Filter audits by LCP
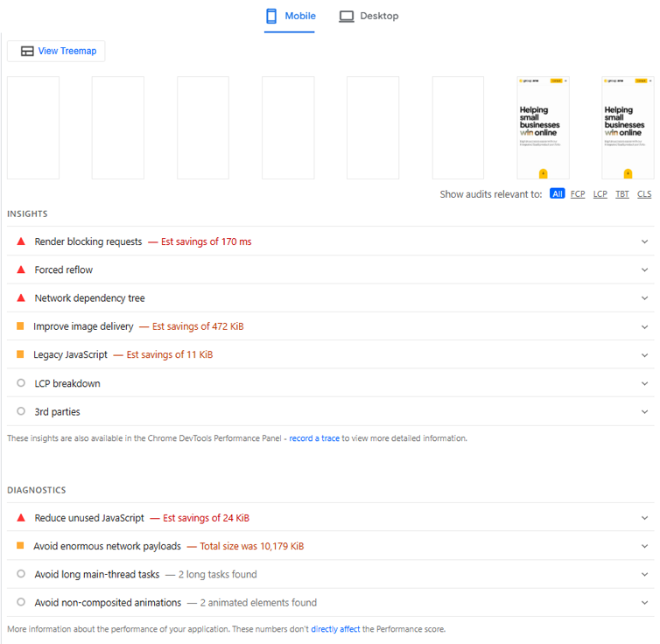Viewport: 660px width, 644px height. click(600, 194)
